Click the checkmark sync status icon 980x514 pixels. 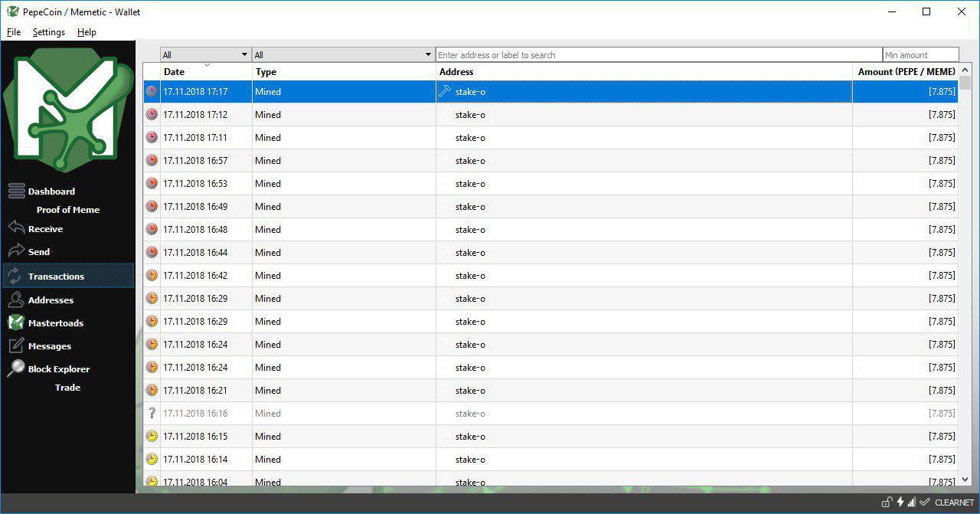click(x=925, y=503)
